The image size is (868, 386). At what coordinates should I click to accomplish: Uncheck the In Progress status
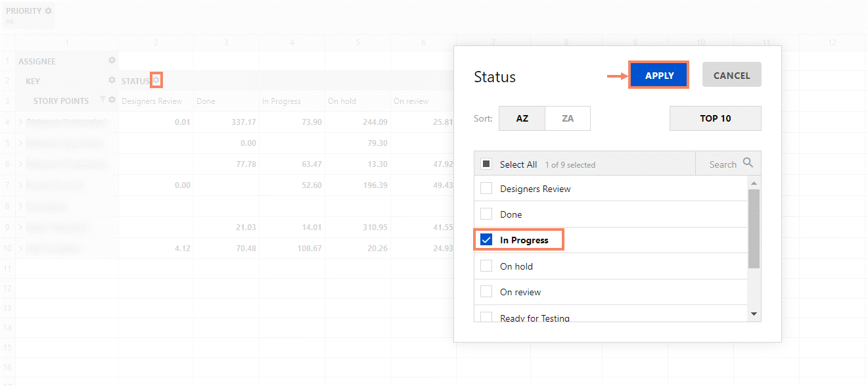point(486,239)
